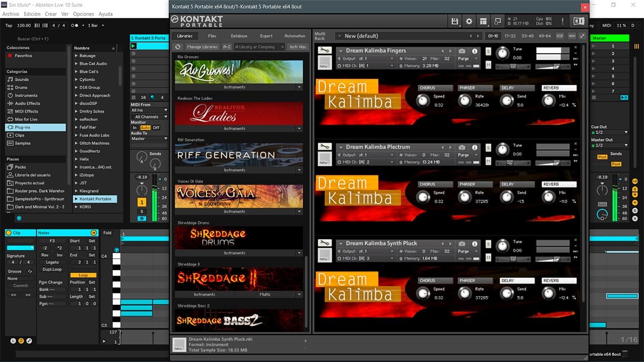Open MIDI From All Ins dropdown

coord(149,110)
